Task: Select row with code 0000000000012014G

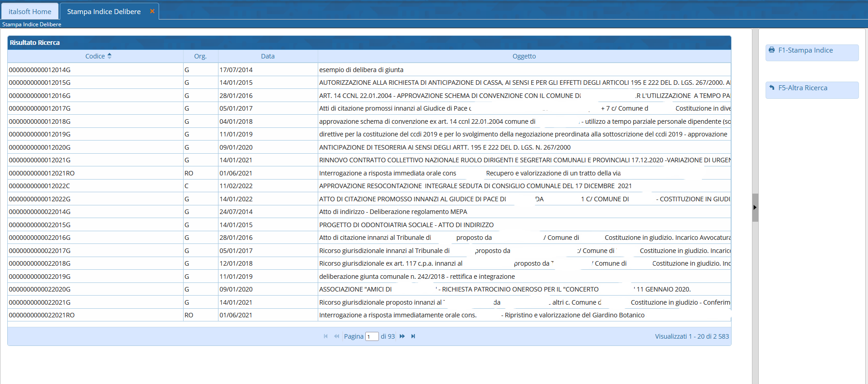Action: coord(40,70)
